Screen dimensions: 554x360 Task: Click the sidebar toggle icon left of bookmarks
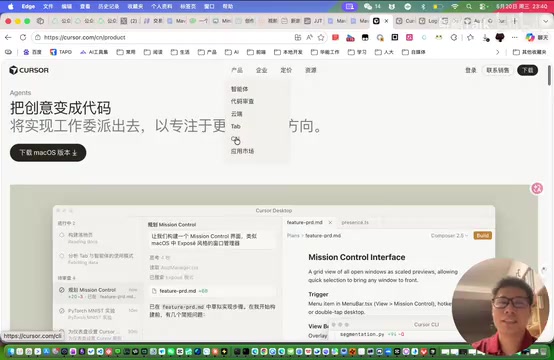click(x=8, y=52)
